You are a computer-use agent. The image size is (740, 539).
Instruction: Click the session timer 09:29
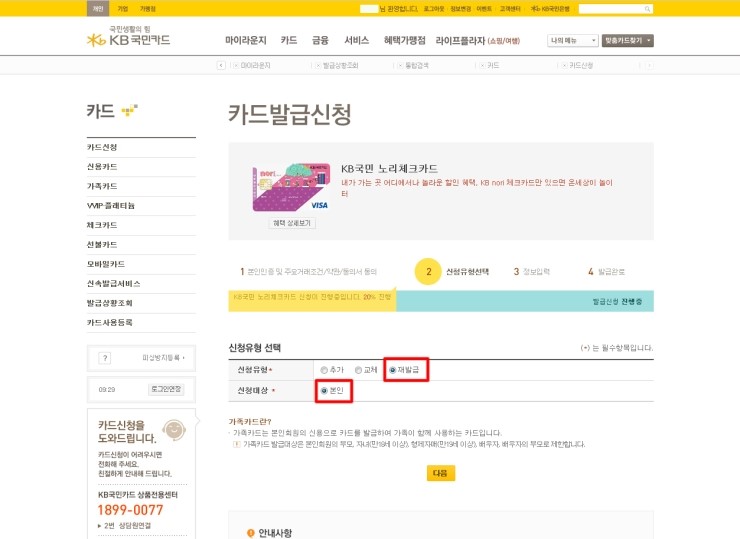click(107, 390)
